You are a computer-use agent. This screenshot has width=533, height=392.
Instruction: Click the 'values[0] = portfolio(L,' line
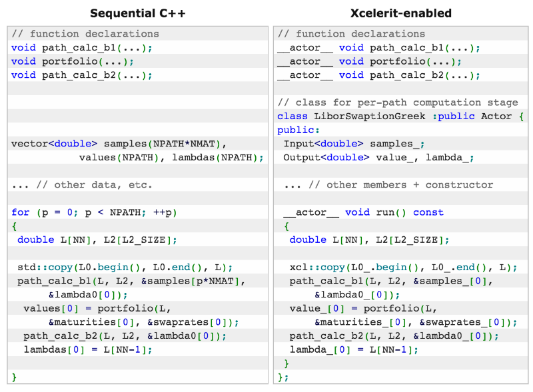click(97, 308)
